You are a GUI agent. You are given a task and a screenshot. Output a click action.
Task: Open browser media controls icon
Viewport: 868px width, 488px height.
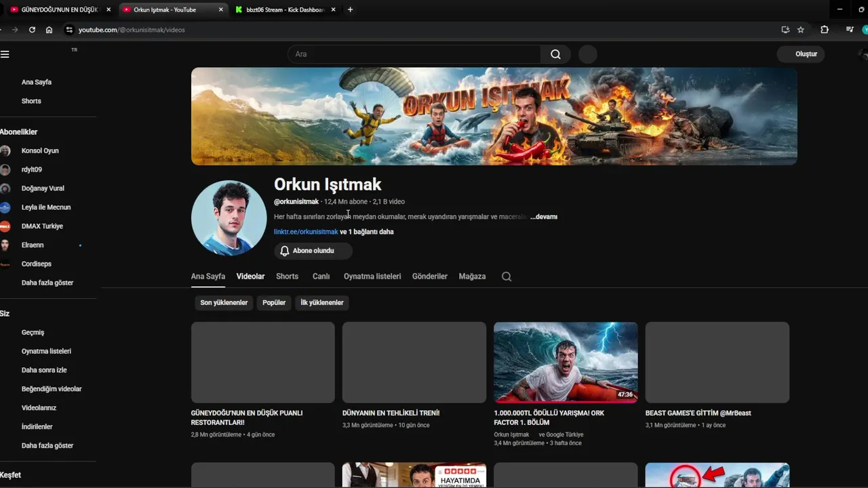(850, 30)
